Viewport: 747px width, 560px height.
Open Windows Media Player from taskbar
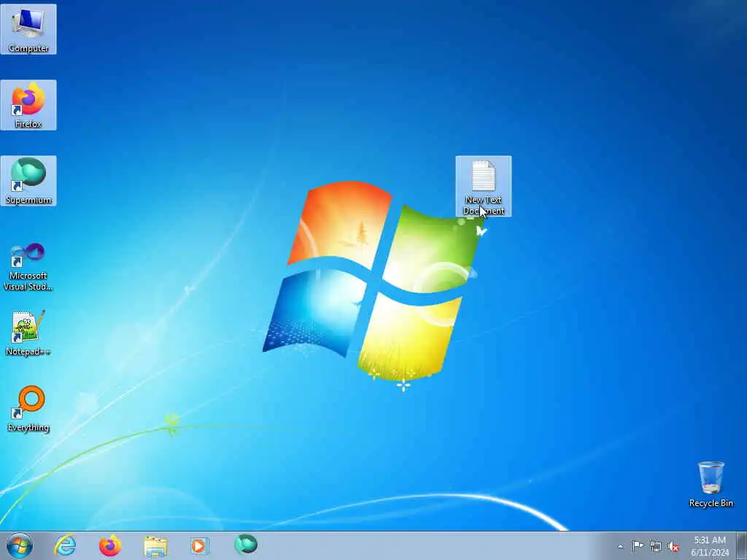coord(200,545)
